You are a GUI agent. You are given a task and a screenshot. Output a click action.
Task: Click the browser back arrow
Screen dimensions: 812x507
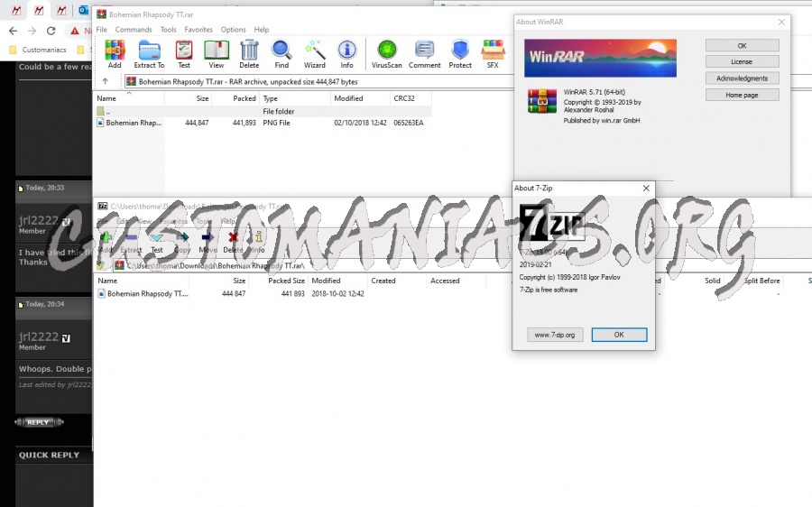(13, 31)
